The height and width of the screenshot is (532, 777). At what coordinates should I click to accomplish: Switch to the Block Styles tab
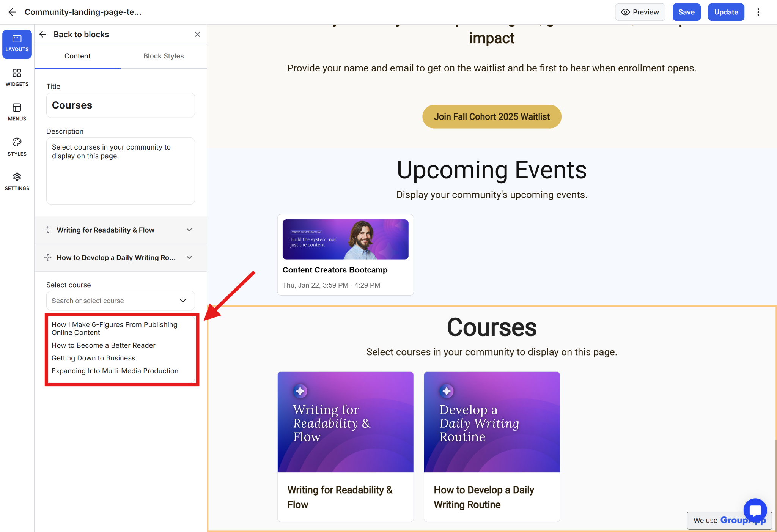pyautogui.click(x=164, y=56)
